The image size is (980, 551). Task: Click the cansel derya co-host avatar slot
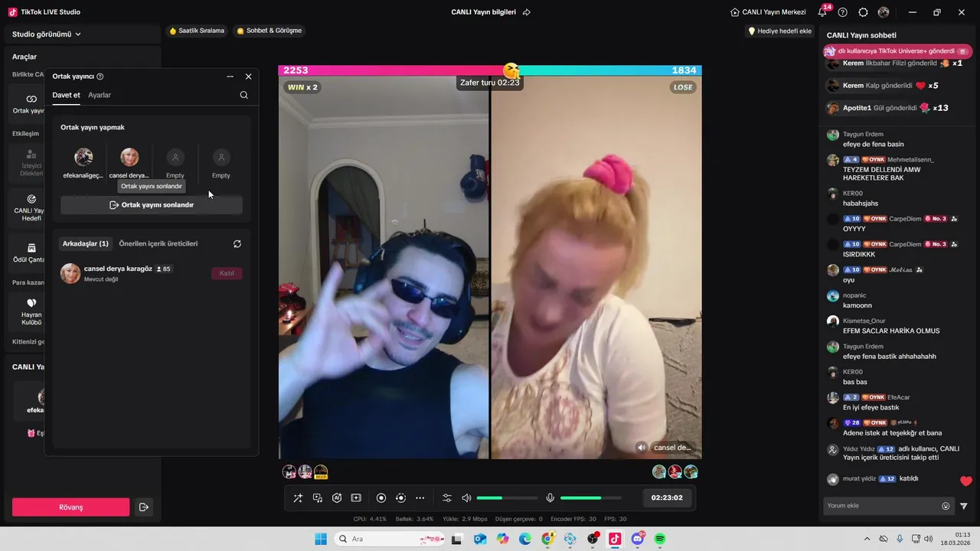point(129,157)
